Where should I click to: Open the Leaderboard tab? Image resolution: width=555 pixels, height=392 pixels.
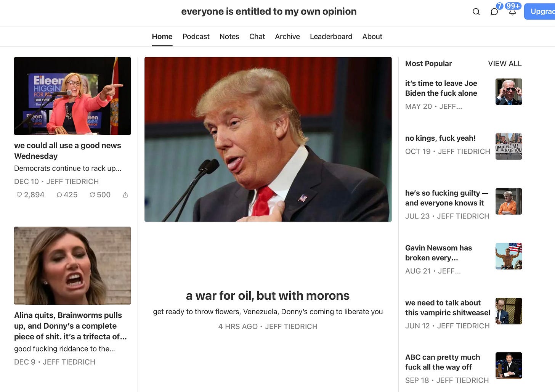click(x=331, y=37)
